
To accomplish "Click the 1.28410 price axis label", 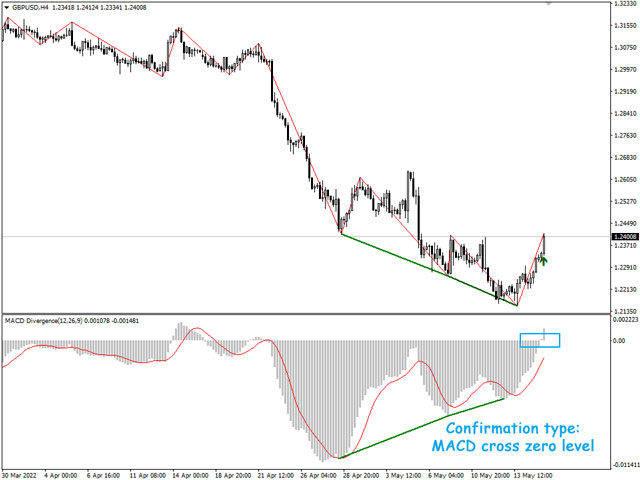I will point(625,113).
